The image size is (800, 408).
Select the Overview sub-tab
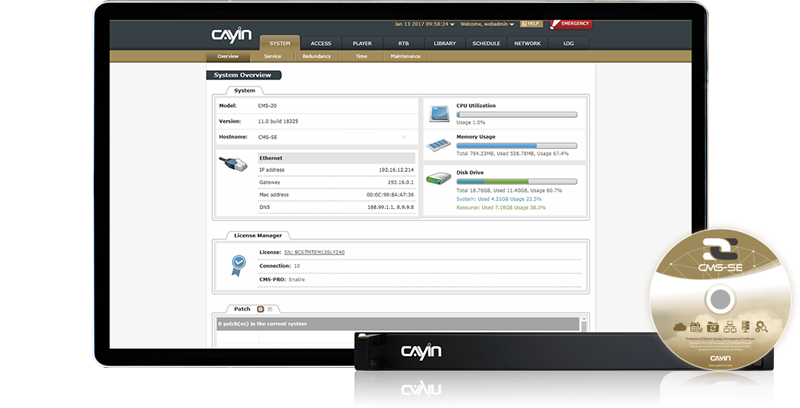(x=228, y=56)
